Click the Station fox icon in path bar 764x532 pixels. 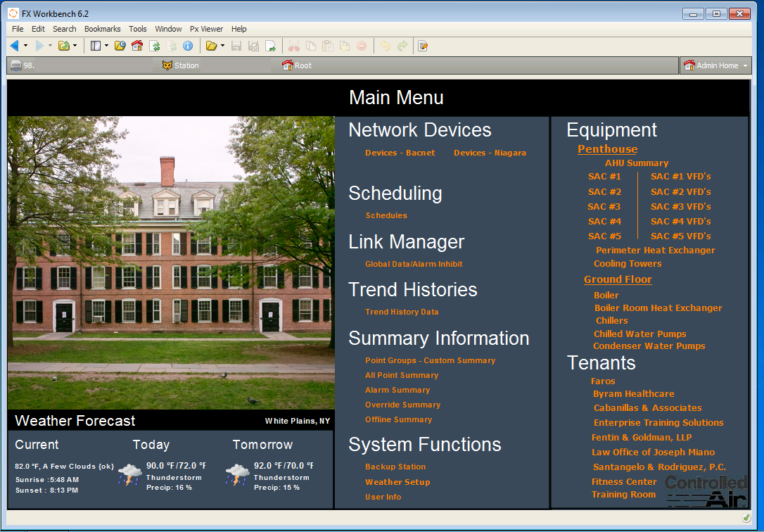[167, 65]
